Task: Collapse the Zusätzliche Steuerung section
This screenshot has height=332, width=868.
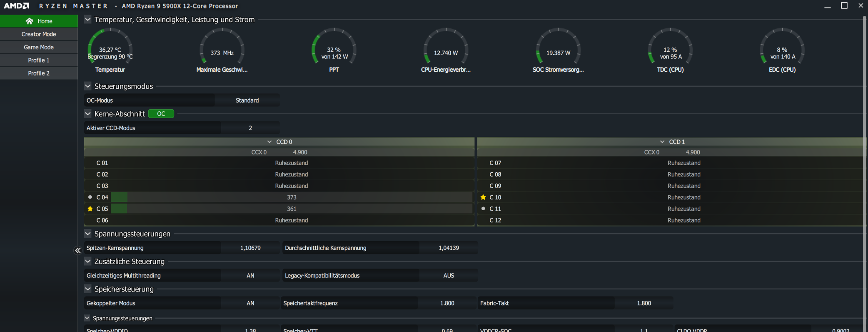Action: (88, 261)
